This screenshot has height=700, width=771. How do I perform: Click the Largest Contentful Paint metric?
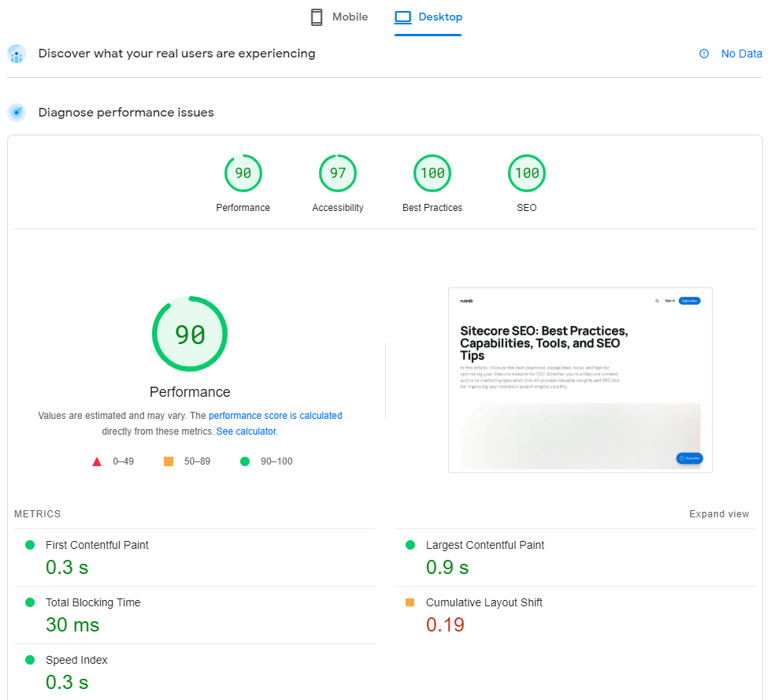click(484, 545)
